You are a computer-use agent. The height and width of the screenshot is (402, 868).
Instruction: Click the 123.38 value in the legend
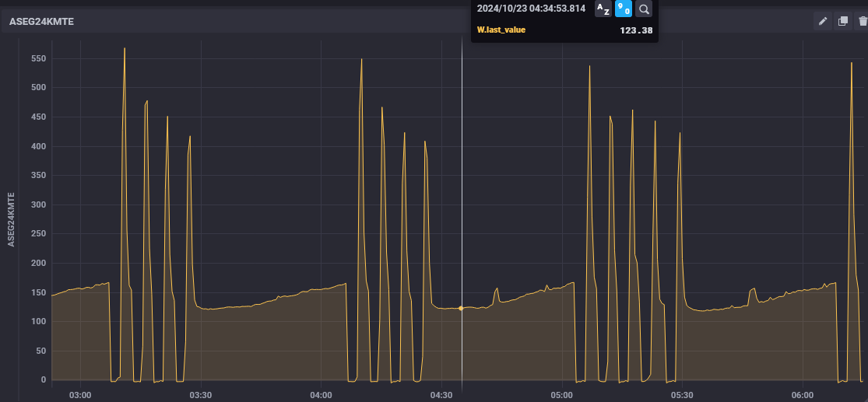[x=636, y=31]
